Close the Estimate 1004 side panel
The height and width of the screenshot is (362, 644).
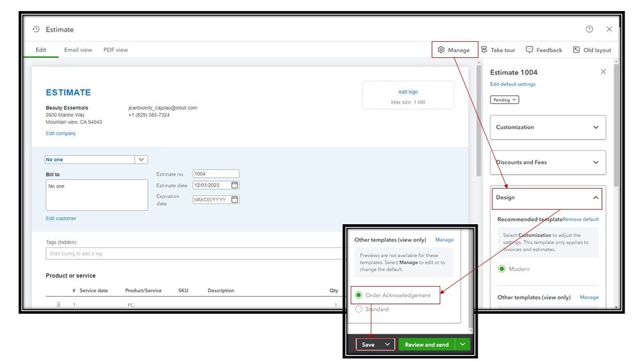[603, 72]
